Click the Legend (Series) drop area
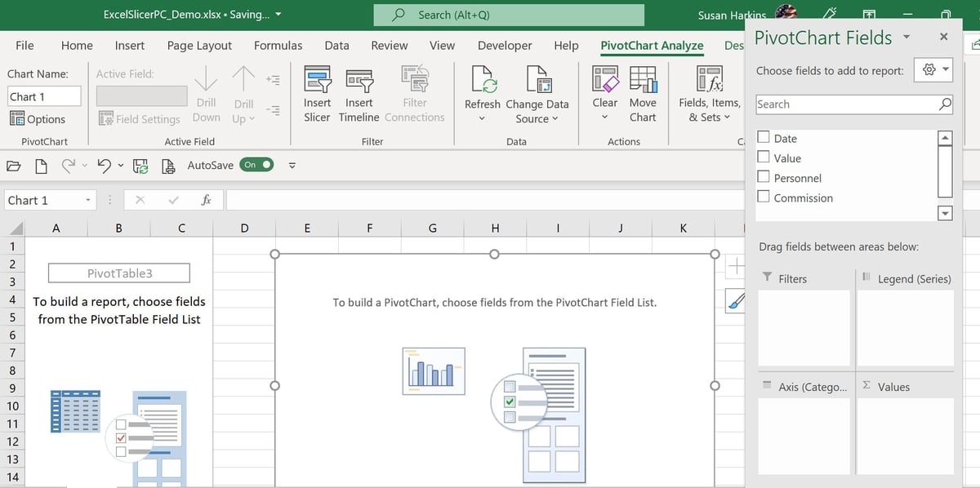Image resolution: width=980 pixels, height=488 pixels. (x=906, y=328)
